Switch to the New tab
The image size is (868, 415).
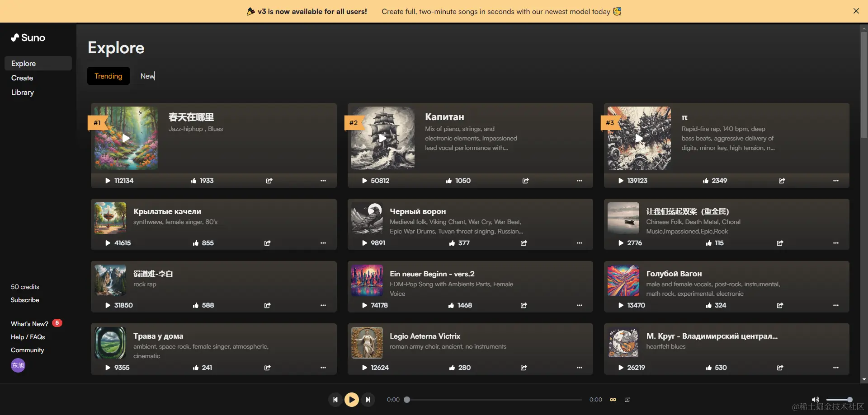(147, 76)
